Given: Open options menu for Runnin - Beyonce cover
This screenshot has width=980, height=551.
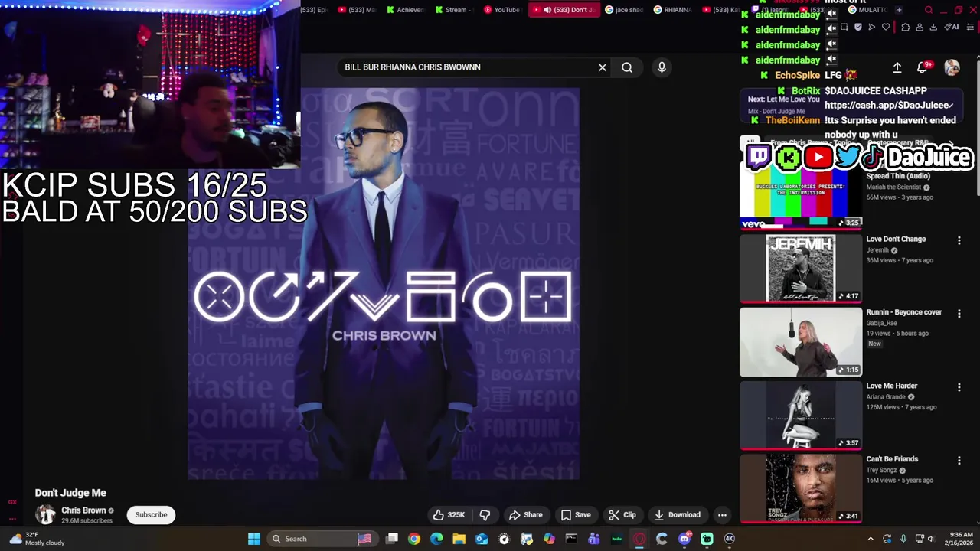Looking at the screenshot, I should coord(959,314).
